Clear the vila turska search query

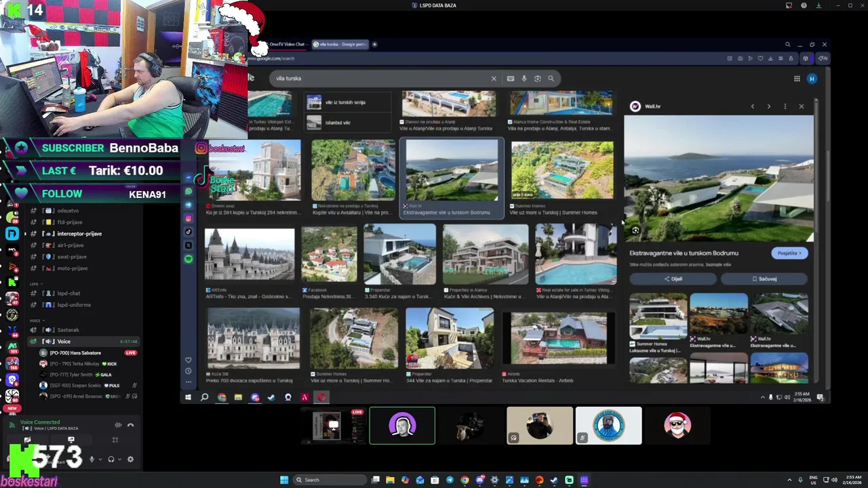coord(494,79)
